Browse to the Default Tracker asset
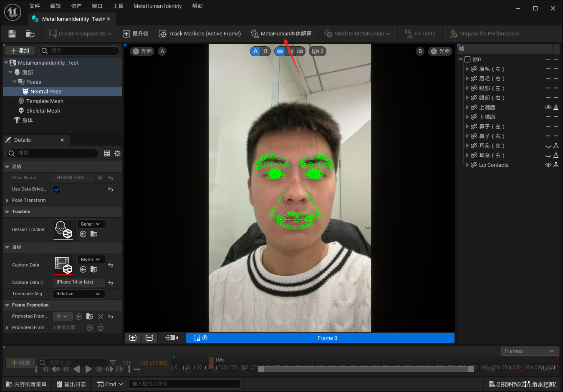 pyautogui.click(x=94, y=234)
